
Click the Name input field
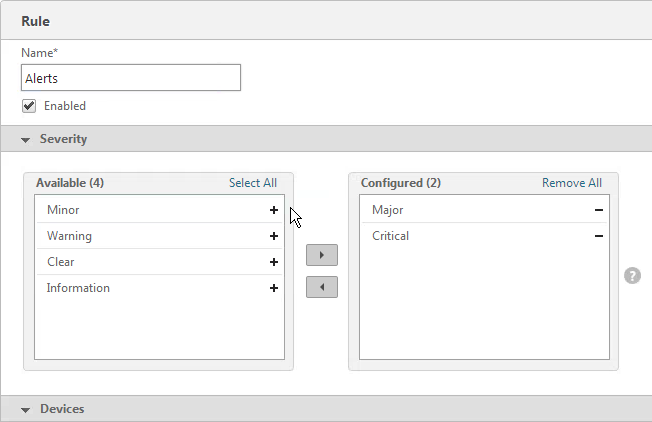click(x=131, y=78)
